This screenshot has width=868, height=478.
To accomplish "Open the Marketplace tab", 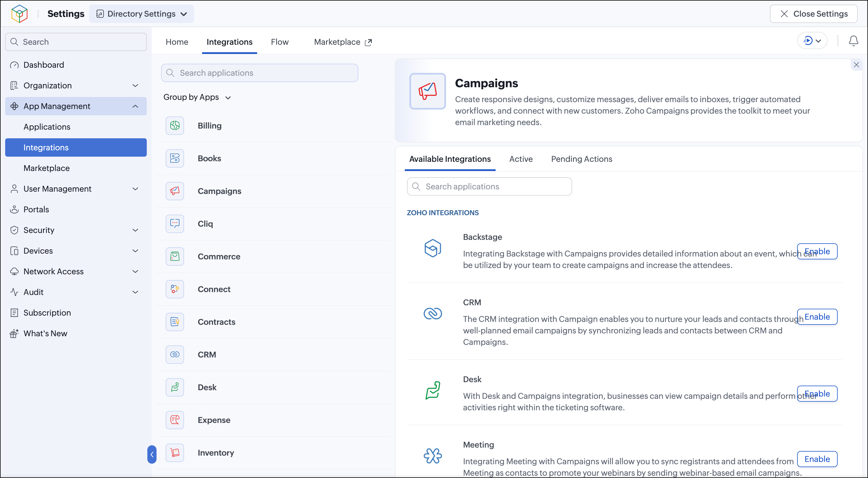I will (x=343, y=42).
